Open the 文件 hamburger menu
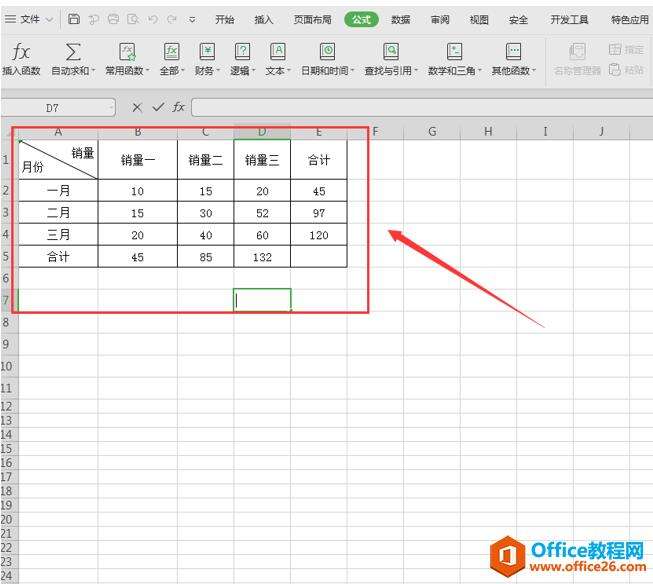Screen dimensions: 653x584 (10, 19)
